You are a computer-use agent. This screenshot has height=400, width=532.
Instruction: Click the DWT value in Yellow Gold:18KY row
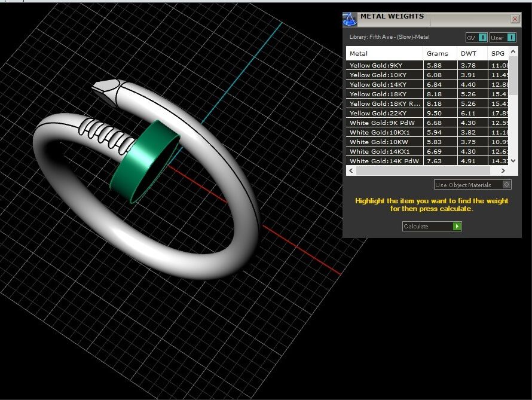468,94
